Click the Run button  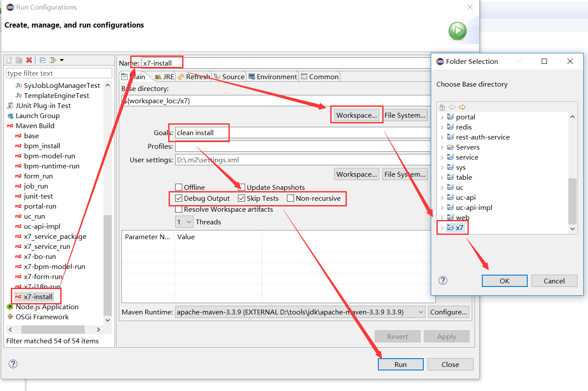[x=401, y=364]
